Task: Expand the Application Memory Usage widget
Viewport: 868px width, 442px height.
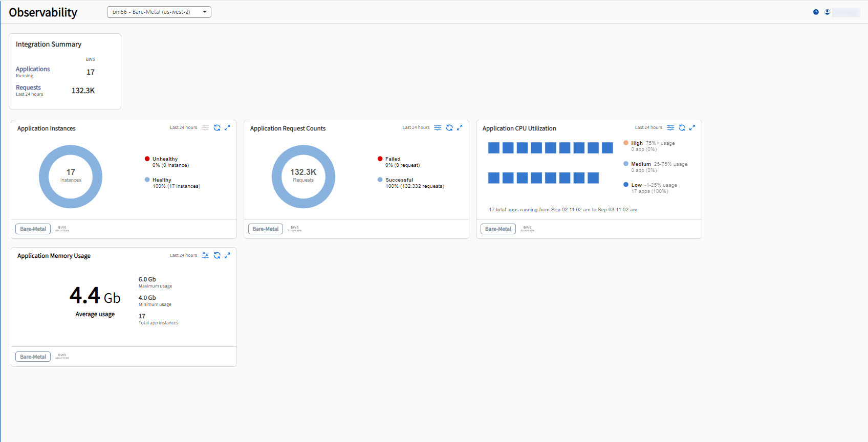Action: (x=227, y=255)
